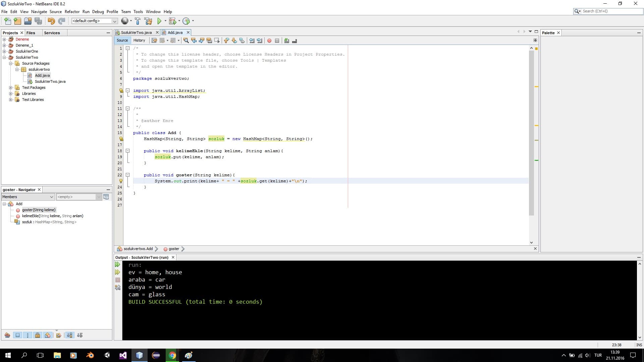This screenshot has height=362, width=644.
Task: Click the Last Edit icon in editor toolbar
Action: (x=154, y=41)
